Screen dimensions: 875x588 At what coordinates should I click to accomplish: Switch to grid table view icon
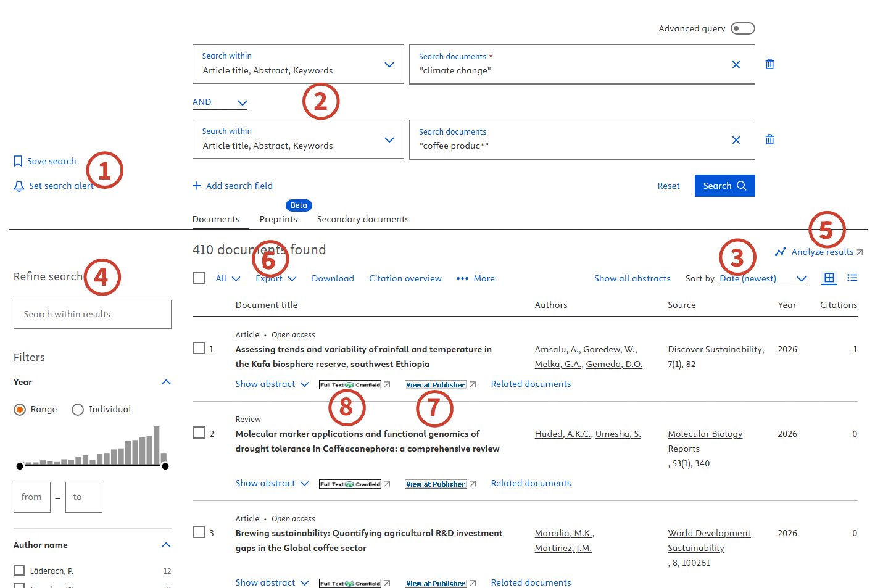[829, 278]
